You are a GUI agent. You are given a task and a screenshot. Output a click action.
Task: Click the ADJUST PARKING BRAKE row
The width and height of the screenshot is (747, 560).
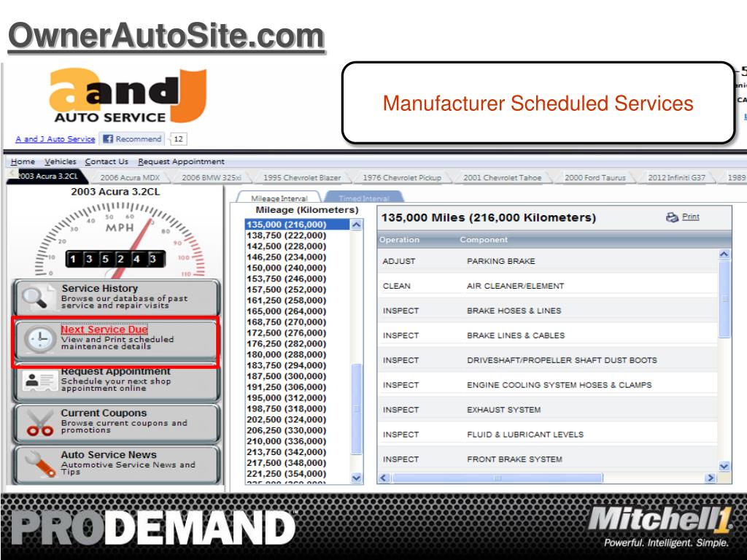click(x=548, y=261)
